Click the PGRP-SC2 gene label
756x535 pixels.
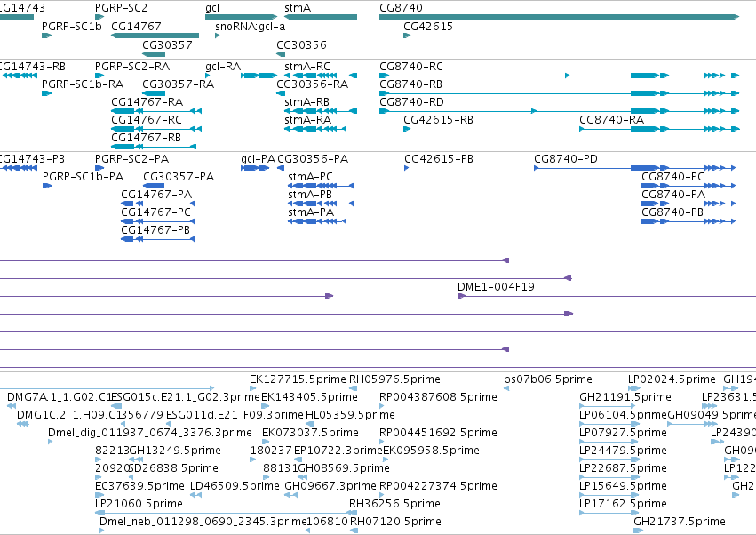pyautogui.click(x=121, y=8)
